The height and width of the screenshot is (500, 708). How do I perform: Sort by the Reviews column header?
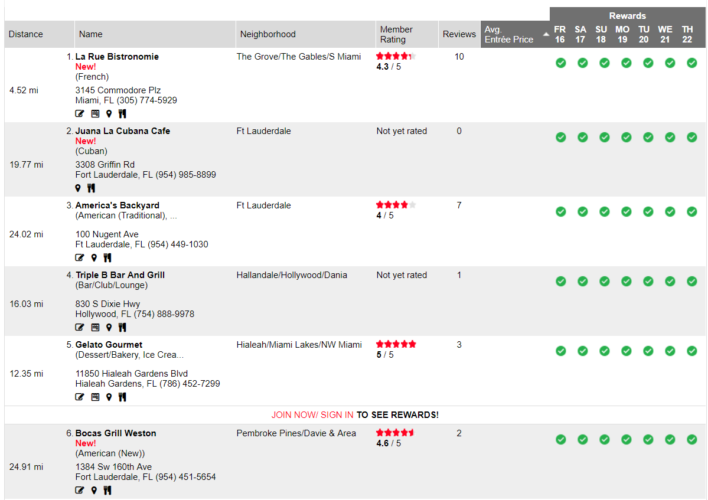(459, 34)
